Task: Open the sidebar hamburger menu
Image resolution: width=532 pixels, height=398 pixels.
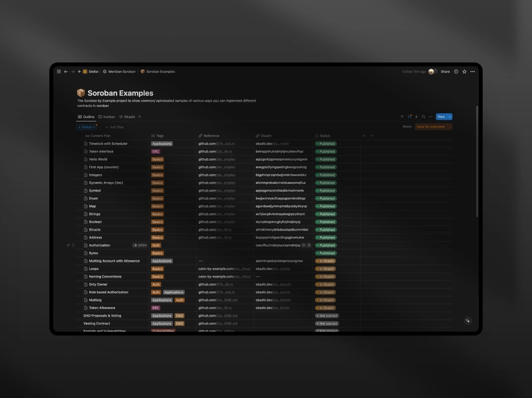Action: point(59,72)
